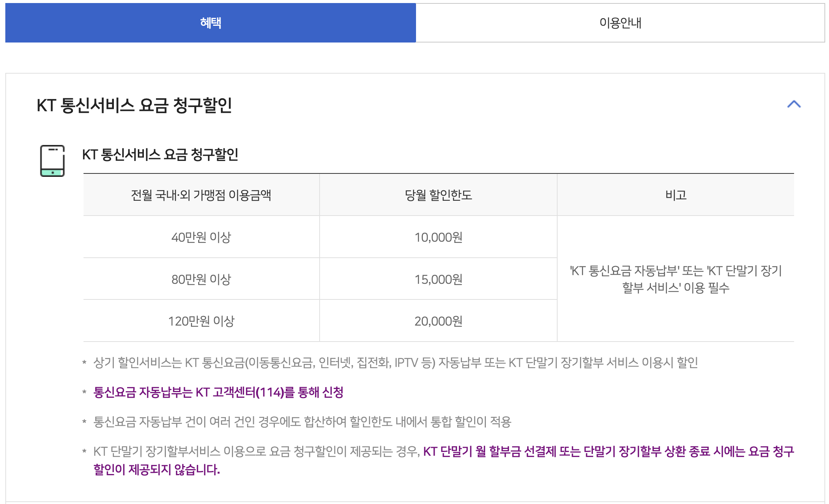Click the 10,000원 discount limit cell

[x=438, y=237]
